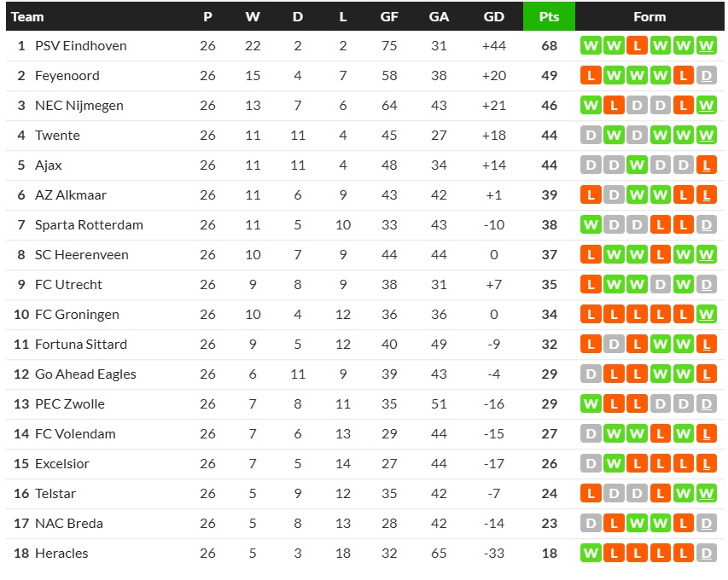
Task: Click FC Groningen's only win form badge
Action: (x=706, y=315)
